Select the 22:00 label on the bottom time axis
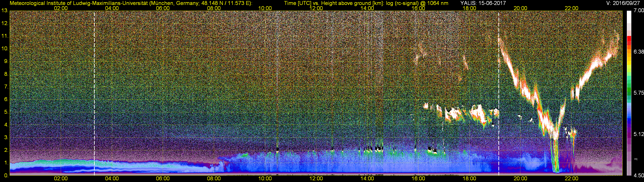 click(x=571, y=179)
